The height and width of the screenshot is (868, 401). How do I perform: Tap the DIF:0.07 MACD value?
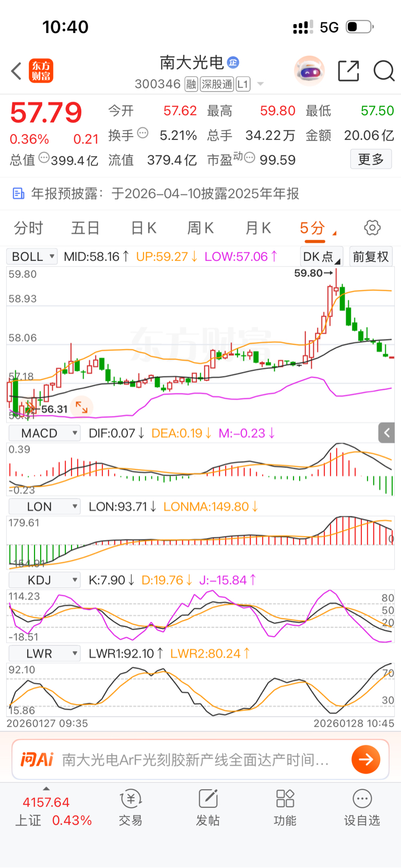116,433
